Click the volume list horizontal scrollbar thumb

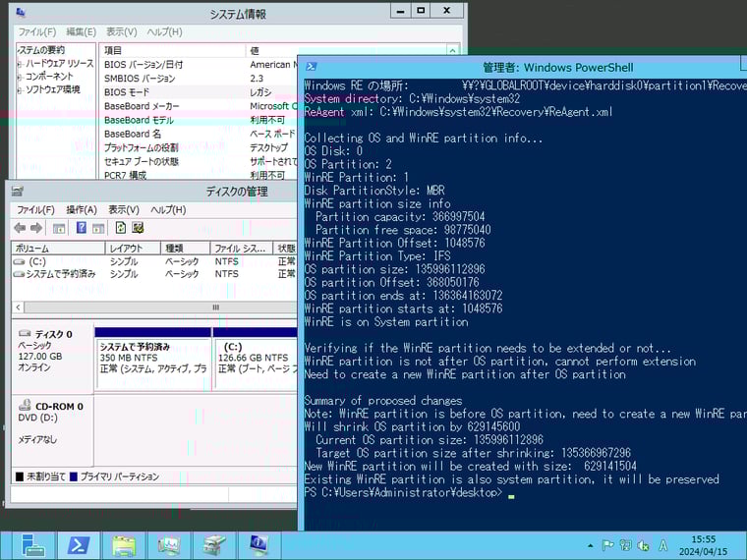click(x=215, y=308)
